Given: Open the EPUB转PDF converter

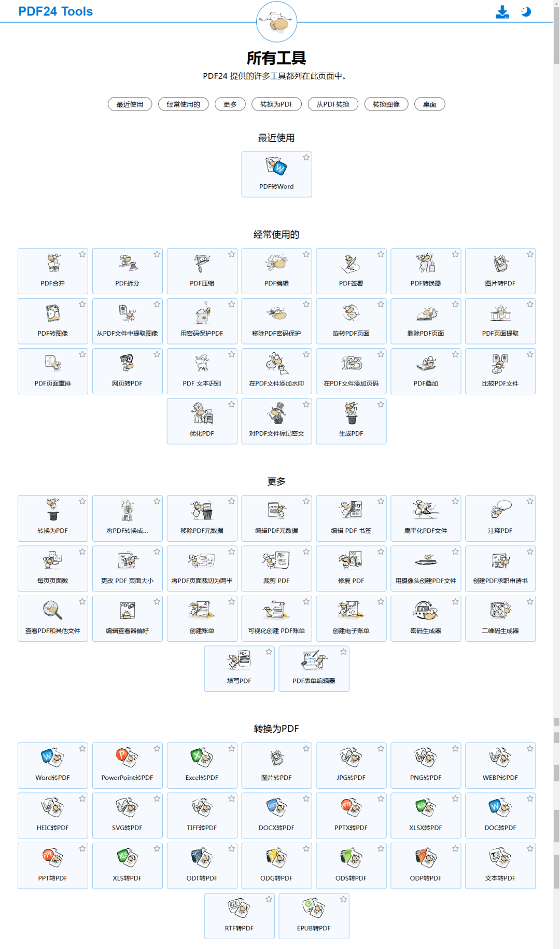Looking at the screenshot, I should coord(314,916).
